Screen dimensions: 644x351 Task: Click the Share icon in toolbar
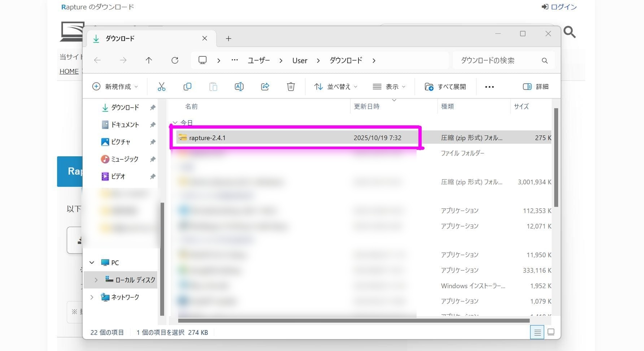(265, 87)
